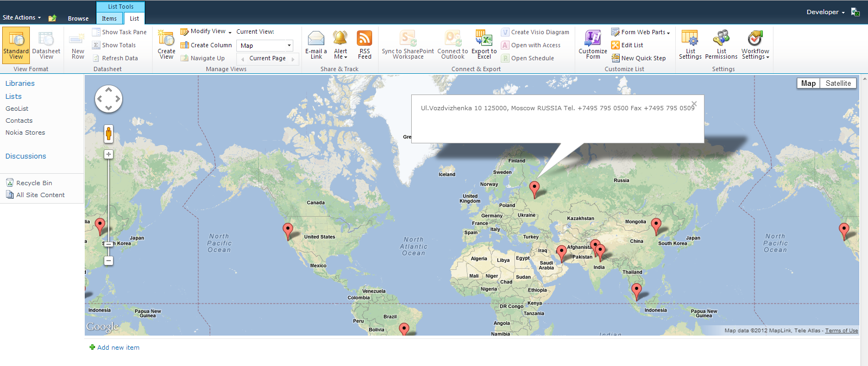This screenshot has width=868, height=366.
Task: Close the Moscow address info window
Action: point(694,104)
